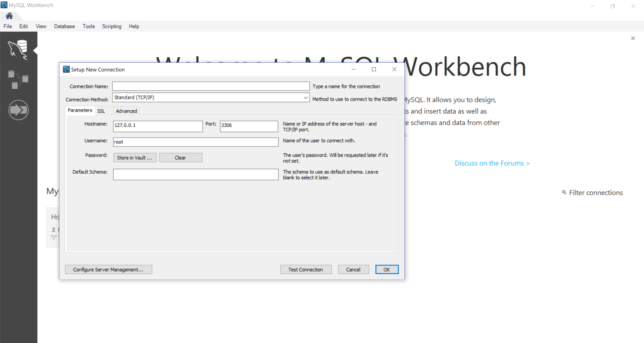
Task: Open the Models sidebar icon
Action: 18,80
